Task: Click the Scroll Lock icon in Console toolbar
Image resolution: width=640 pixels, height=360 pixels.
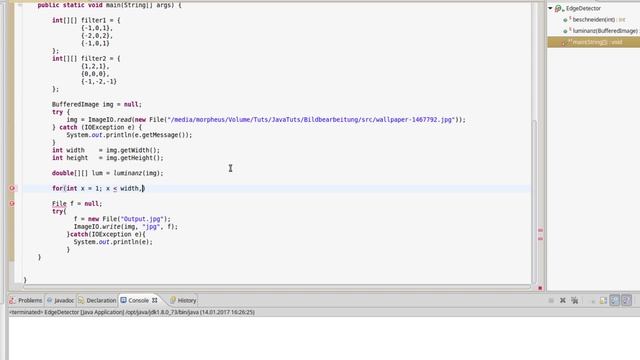Action: point(603,301)
